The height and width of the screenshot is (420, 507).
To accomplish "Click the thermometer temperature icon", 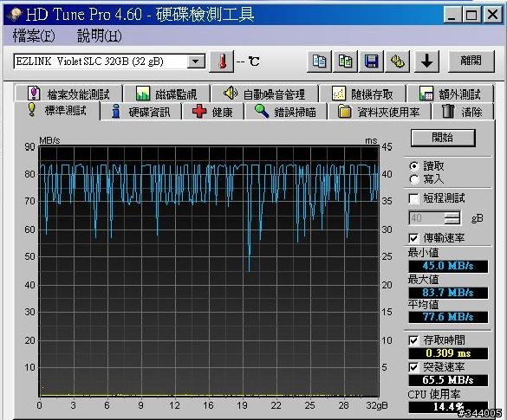I will point(222,61).
